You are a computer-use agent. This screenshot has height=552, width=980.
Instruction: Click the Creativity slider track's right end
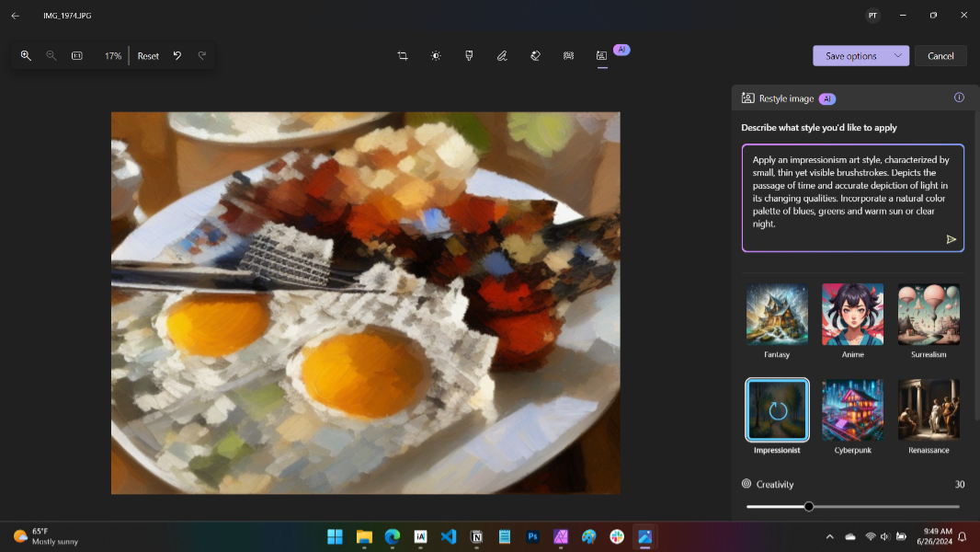point(958,506)
